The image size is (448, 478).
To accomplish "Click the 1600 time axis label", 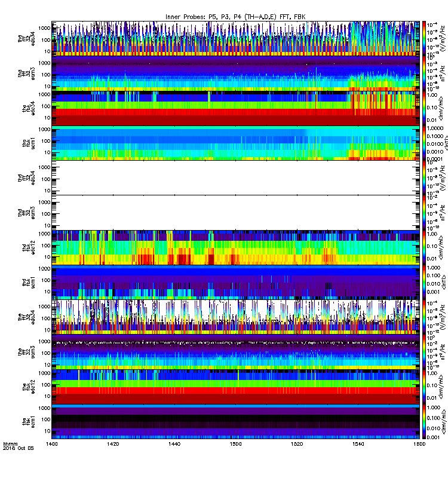I will click(x=419, y=444).
